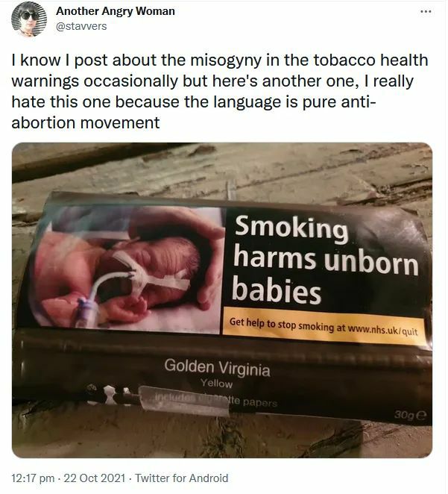Click the Golden Virginia brand name

[217, 367]
